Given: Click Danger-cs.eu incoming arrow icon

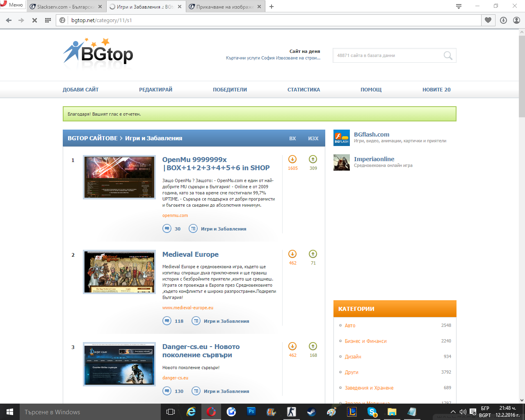Looking at the screenshot, I should [292, 346].
